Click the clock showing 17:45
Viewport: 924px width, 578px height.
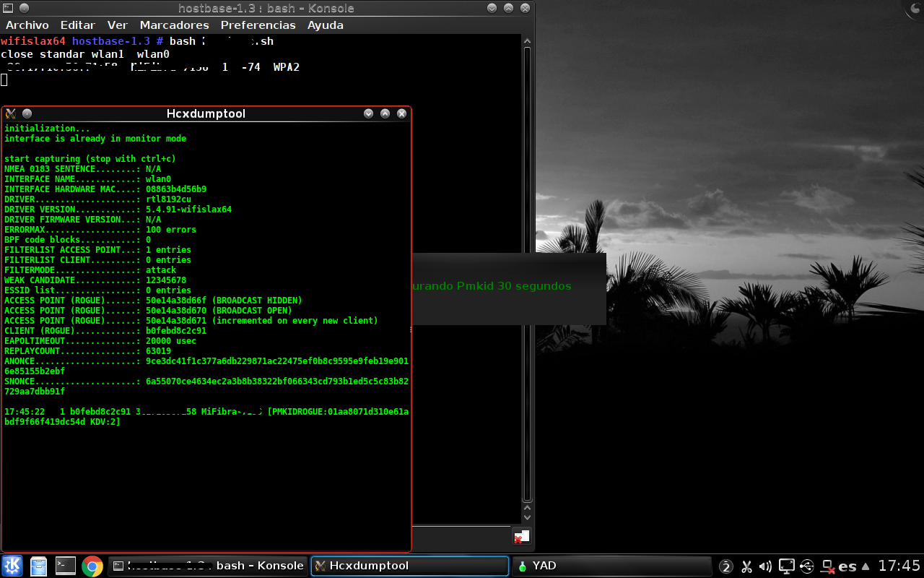click(x=899, y=566)
